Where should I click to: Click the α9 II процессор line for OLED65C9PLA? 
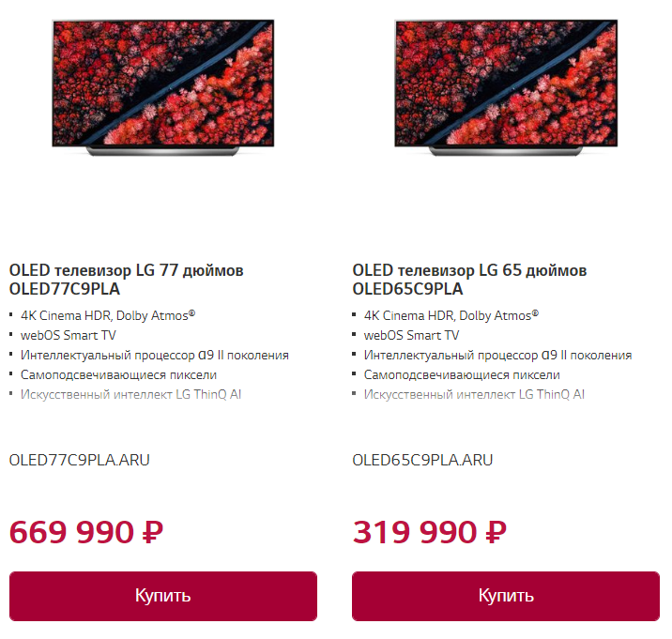tap(498, 355)
